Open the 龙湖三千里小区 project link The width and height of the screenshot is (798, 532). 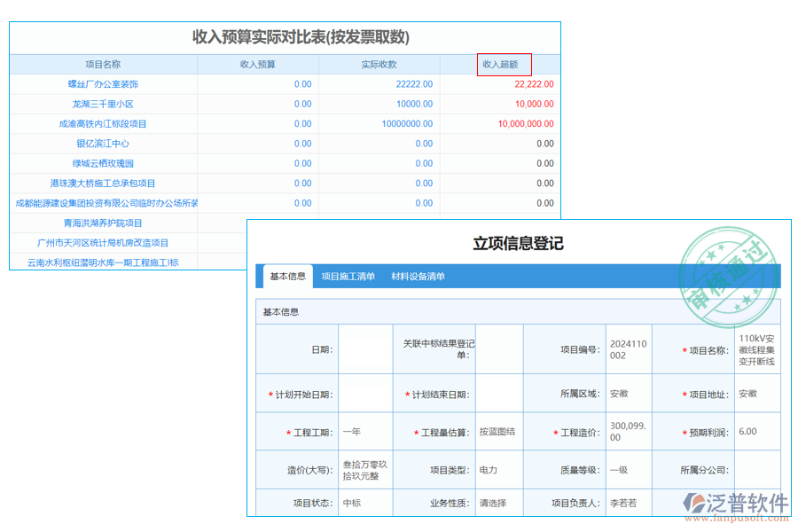105,104
